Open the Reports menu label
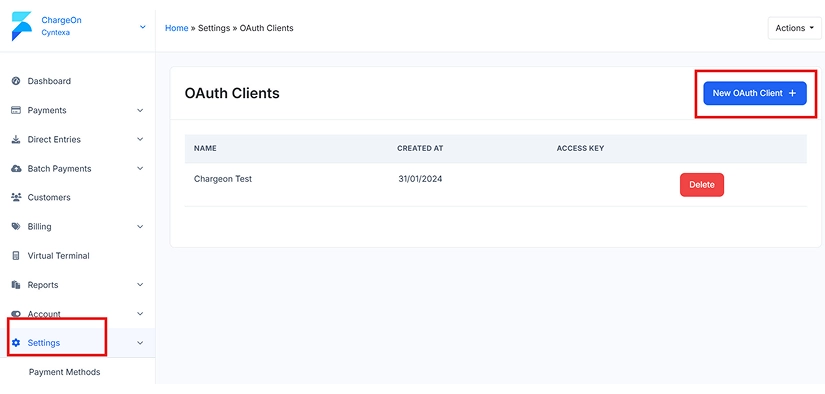Screen dimensions: 825x394 [x=43, y=285]
